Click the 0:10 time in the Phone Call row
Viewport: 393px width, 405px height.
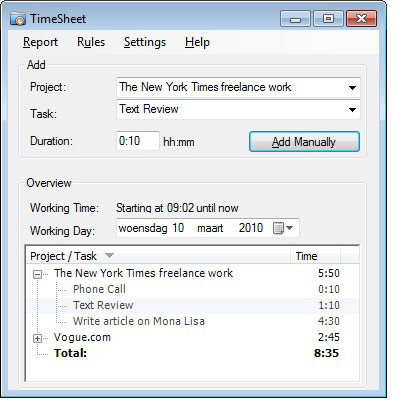tap(329, 289)
